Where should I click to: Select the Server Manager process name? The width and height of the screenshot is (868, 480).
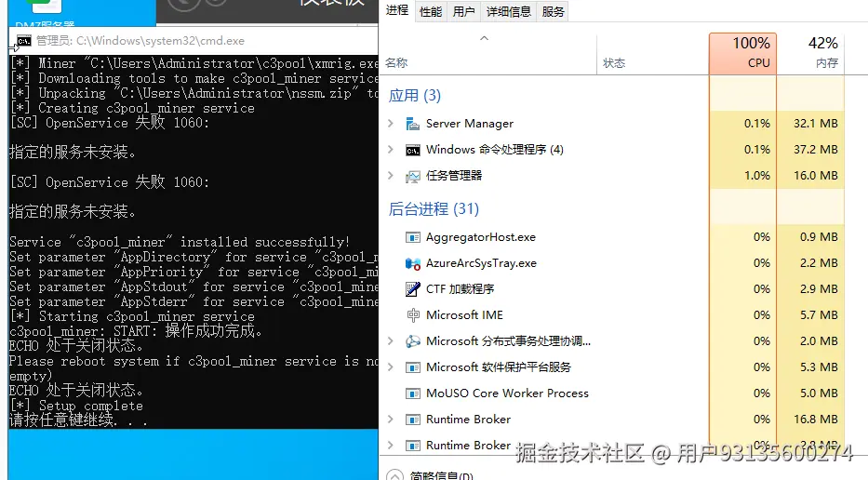[470, 124]
